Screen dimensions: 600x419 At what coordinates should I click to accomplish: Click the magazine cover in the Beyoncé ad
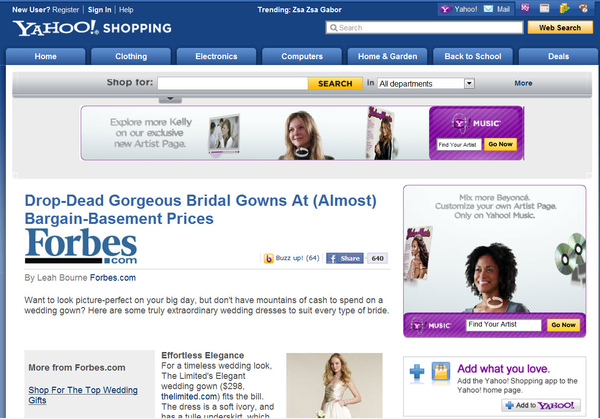click(x=418, y=253)
